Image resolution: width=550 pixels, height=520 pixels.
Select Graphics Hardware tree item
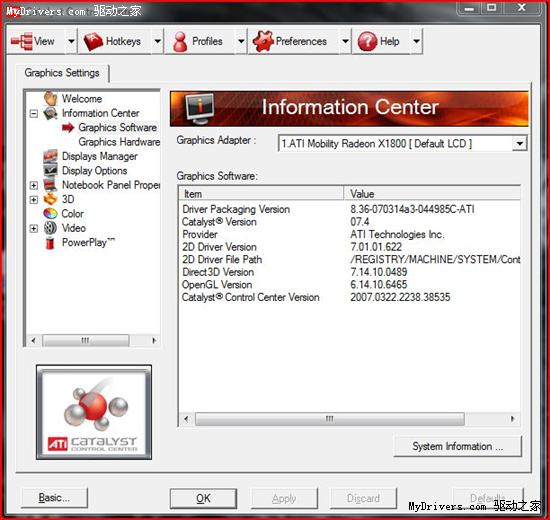click(x=119, y=142)
